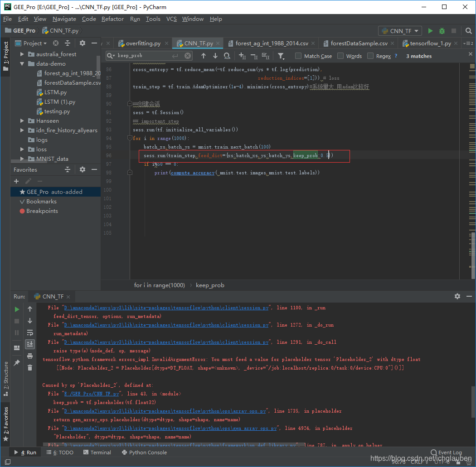This screenshot has width=476, height=467.
Task: Click the regex help question mark
Action: tap(396, 56)
